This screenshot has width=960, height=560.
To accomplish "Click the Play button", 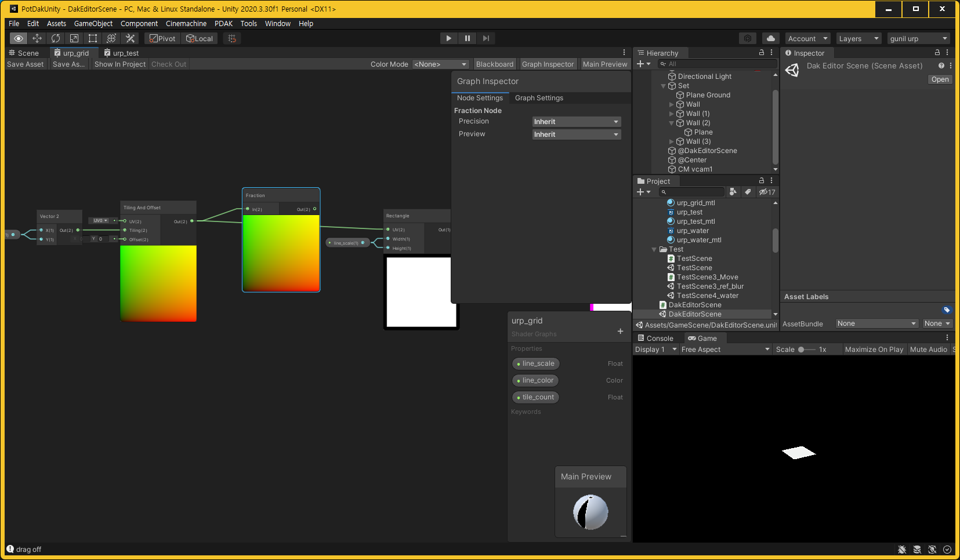I will coord(448,38).
